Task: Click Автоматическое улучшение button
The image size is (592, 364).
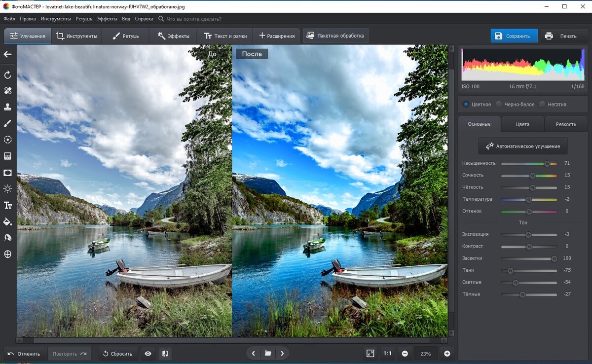Action: point(522,146)
